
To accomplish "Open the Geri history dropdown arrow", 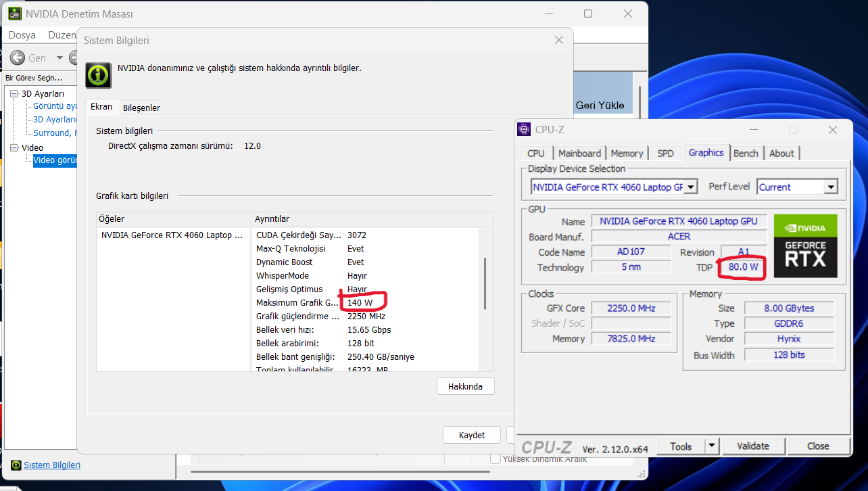I will [59, 58].
